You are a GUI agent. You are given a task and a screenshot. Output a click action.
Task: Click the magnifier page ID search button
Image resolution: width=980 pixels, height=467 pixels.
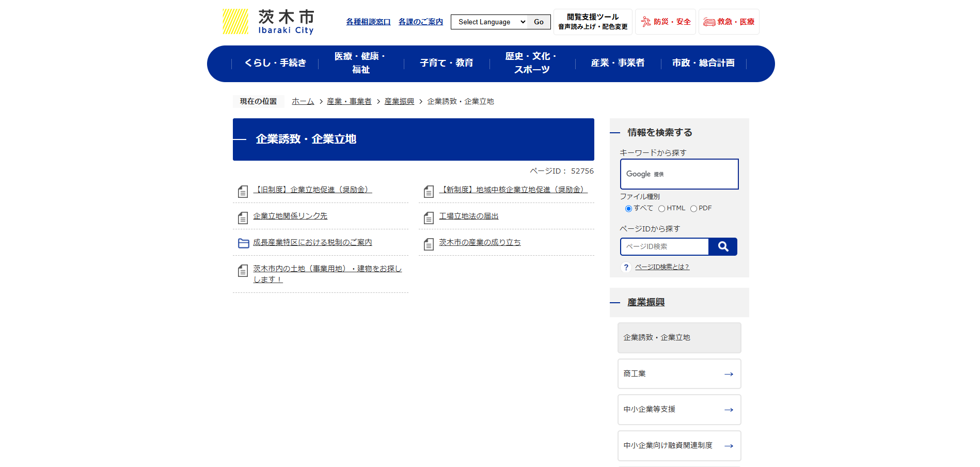(x=723, y=247)
